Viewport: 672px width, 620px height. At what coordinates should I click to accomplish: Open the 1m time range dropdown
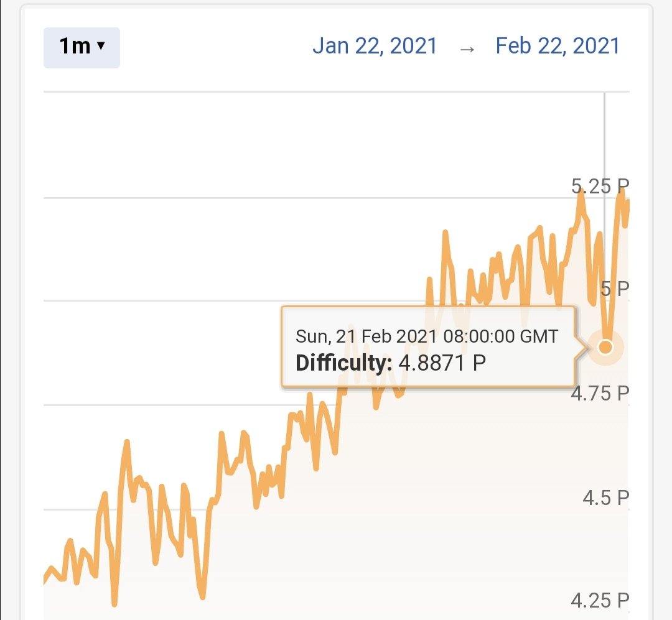(82, 47)
